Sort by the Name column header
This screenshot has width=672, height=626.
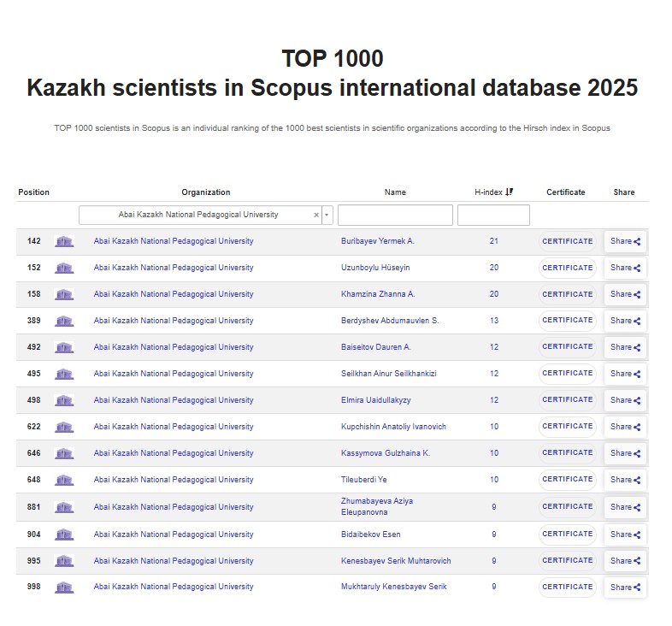tap(395, 192)
